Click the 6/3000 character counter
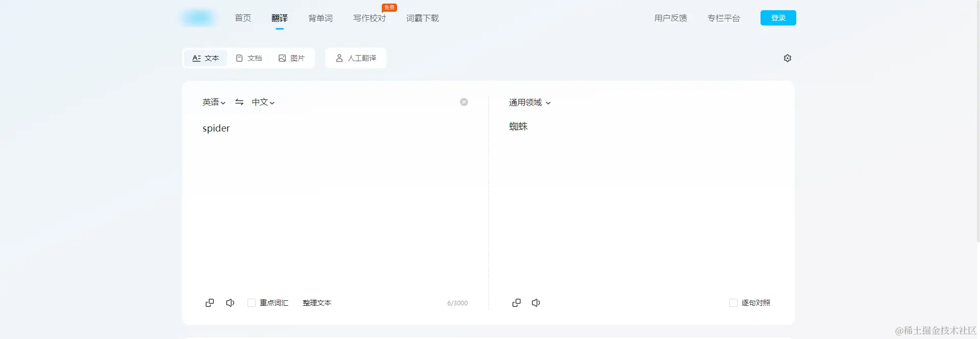 pos(457,303)
